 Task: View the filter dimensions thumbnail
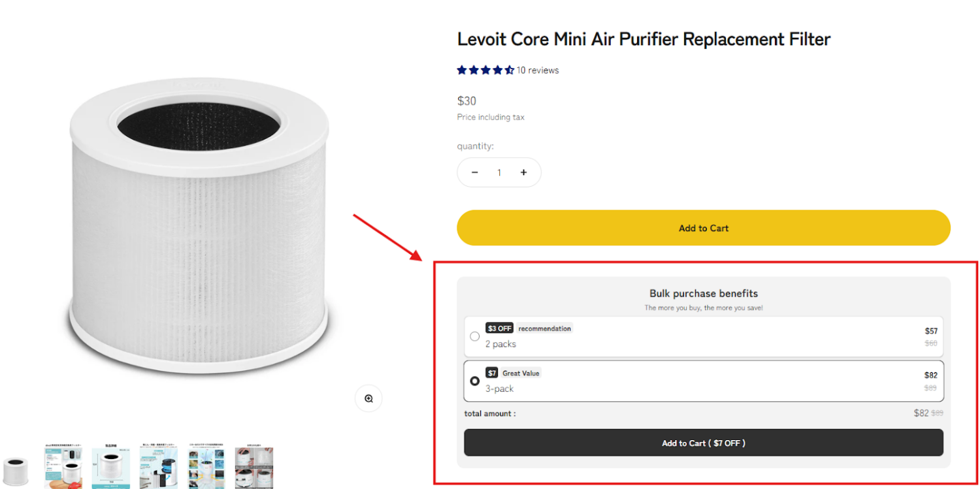[x=111, y=468]
